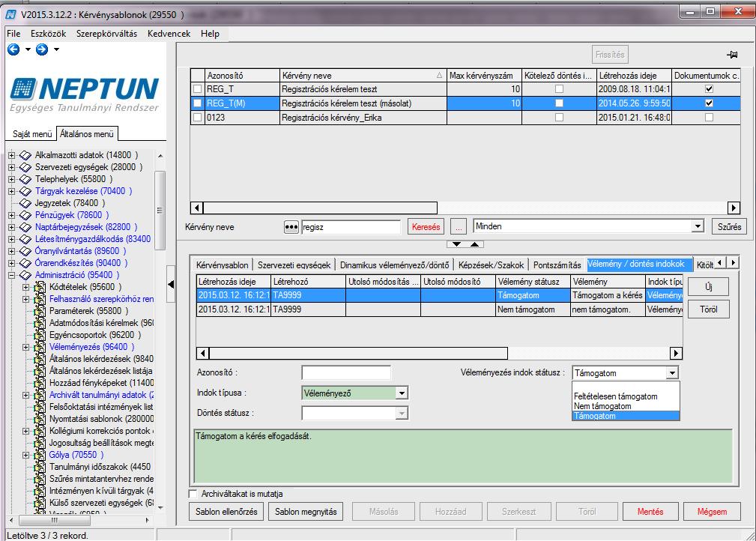
Task: Tick the row checkbox for REG_T
Action: click(198, 89)
